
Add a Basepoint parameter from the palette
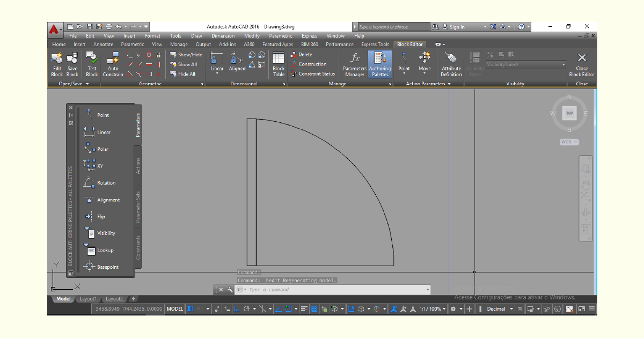click(x=101, y=267)
